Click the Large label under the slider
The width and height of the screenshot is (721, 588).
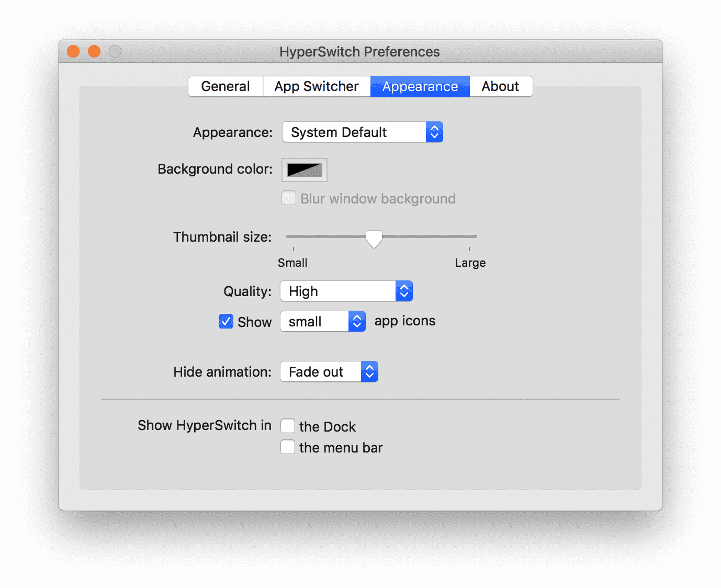tap(470, 263)
